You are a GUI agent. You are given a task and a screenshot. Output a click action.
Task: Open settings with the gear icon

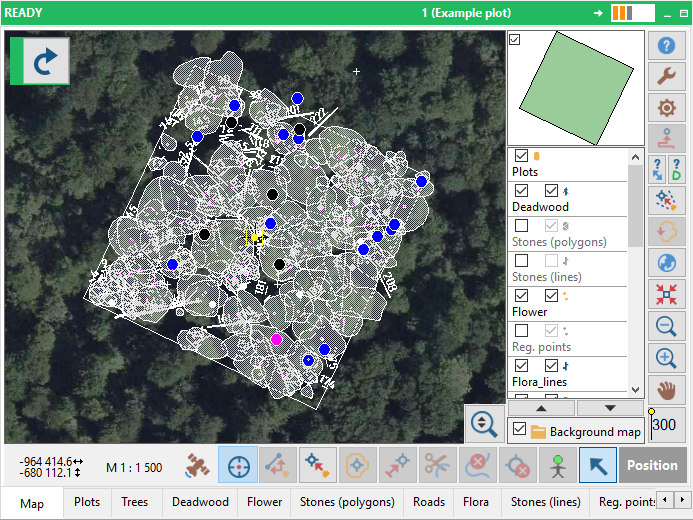tap(665, 107)
